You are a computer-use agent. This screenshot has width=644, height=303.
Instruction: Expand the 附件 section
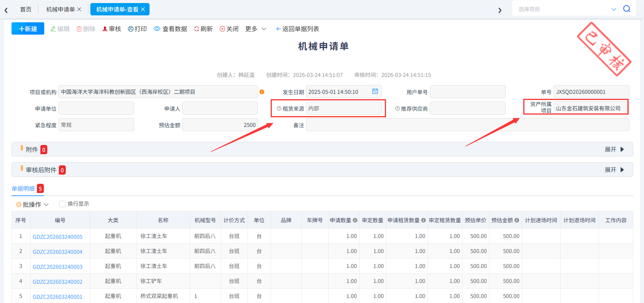pos(614,149)
